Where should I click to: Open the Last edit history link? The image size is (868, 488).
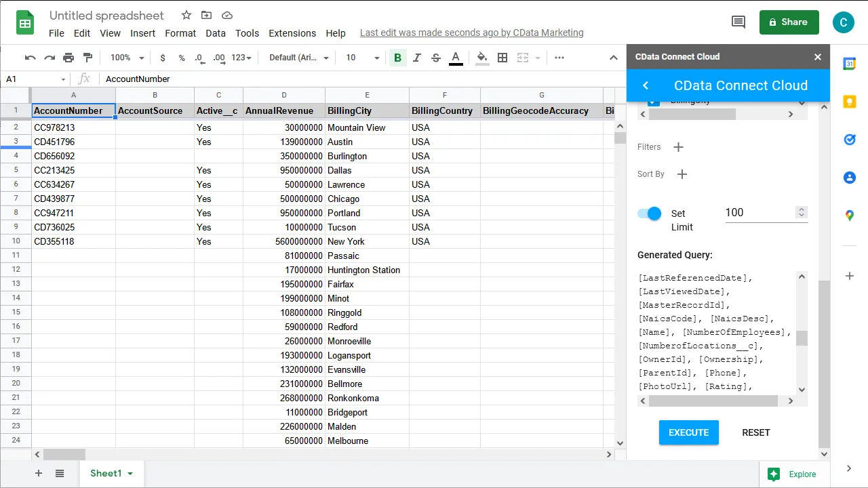[x=471, y=33]
